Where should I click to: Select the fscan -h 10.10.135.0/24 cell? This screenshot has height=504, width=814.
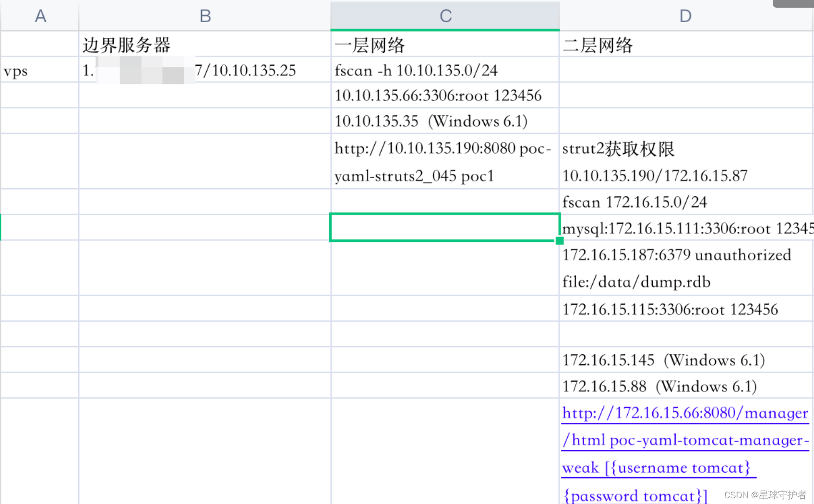pyautogui.click(x=445, y=70)
